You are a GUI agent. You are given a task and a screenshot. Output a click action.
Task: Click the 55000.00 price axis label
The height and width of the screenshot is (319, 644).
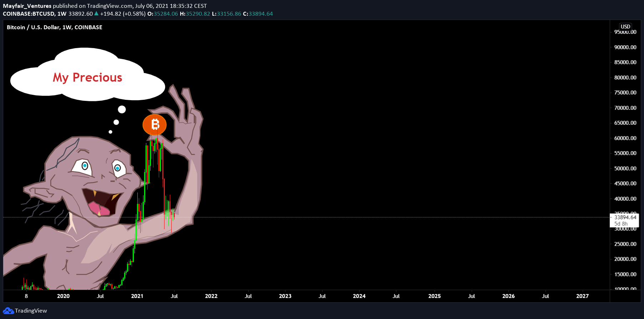(x=625, y=153)
